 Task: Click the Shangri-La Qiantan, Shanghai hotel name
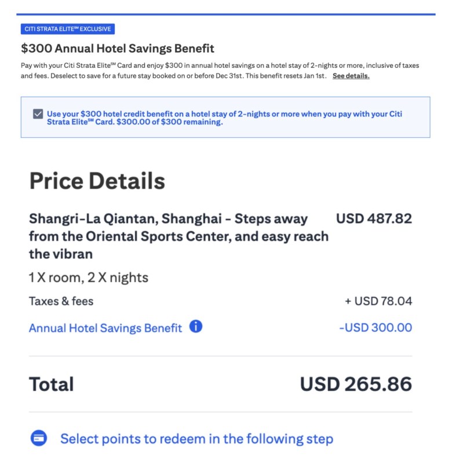(168, 219)
